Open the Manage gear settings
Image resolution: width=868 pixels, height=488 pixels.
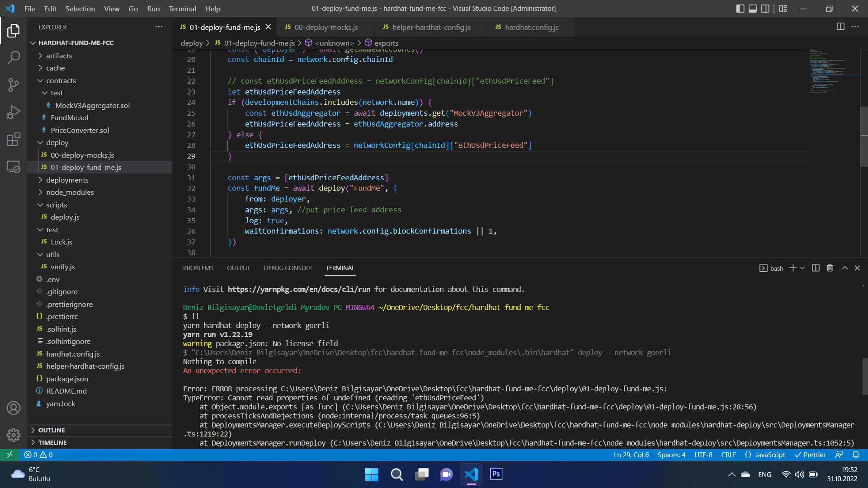[x=14, y=435]
